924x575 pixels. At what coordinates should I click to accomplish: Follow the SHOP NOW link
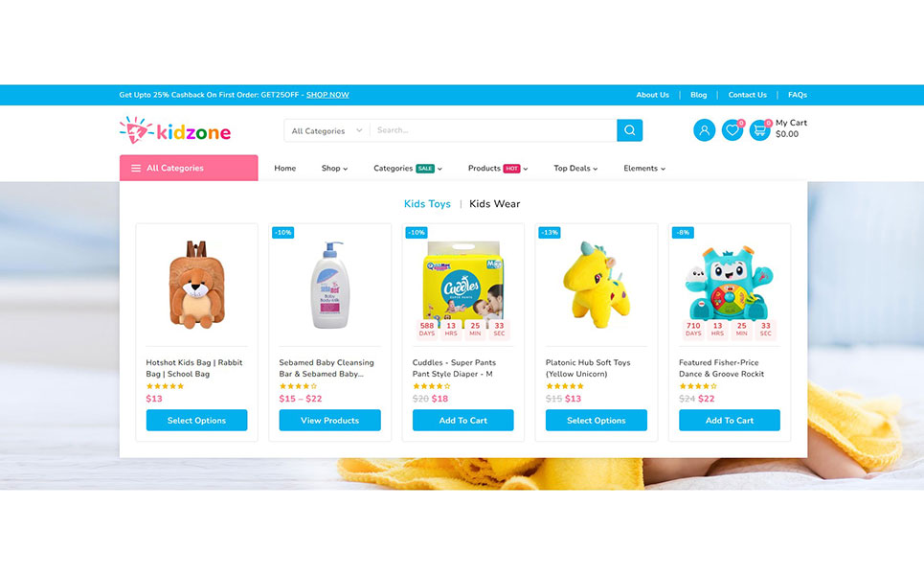(x=327, y=95)
